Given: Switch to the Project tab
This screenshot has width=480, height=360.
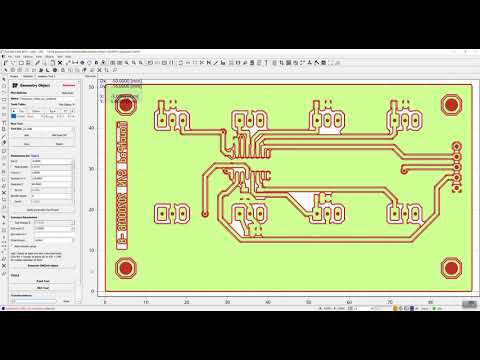Looking at the screenshot, I should 14,76.
